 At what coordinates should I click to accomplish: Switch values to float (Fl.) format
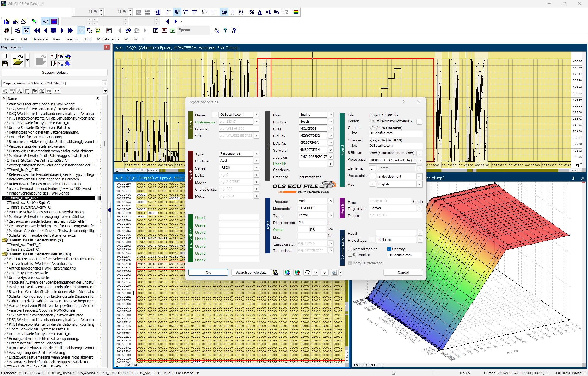(x=194, y=12)
